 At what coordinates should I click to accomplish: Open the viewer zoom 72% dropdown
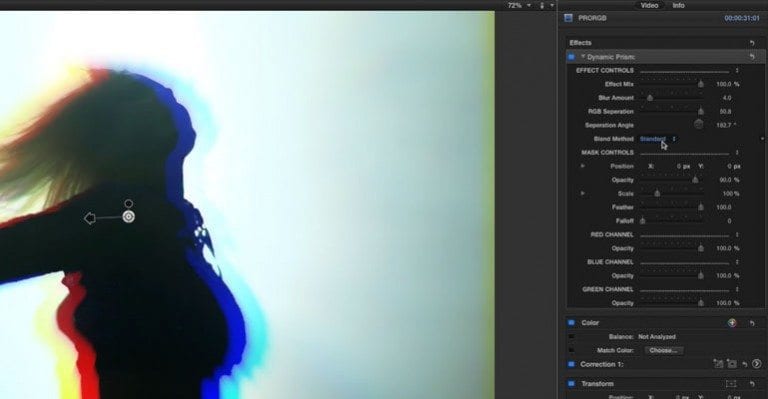tap(518, 5)
